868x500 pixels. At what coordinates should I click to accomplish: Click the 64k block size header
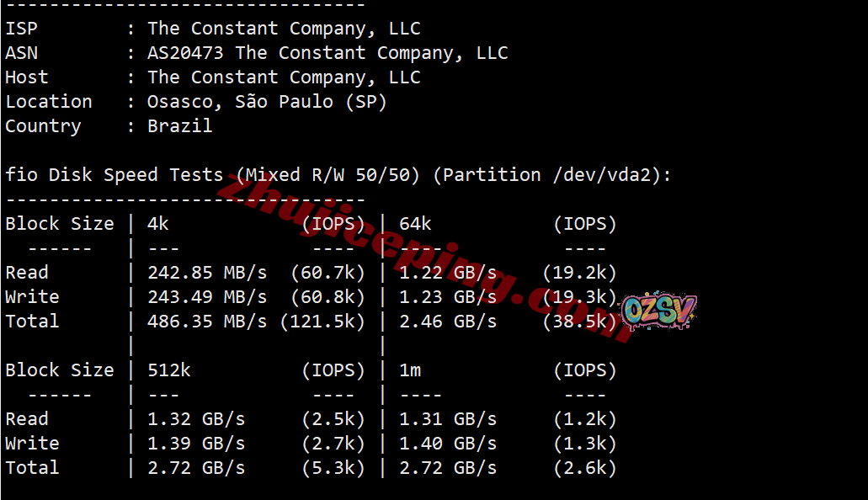point(415,224)
